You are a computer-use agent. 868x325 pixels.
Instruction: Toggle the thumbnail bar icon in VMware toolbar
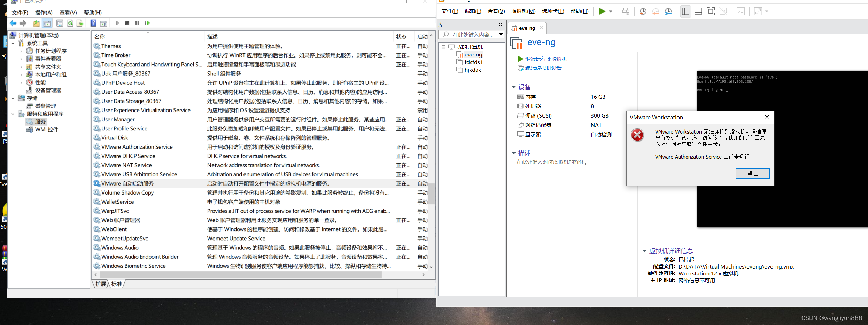tap(698, 11)
